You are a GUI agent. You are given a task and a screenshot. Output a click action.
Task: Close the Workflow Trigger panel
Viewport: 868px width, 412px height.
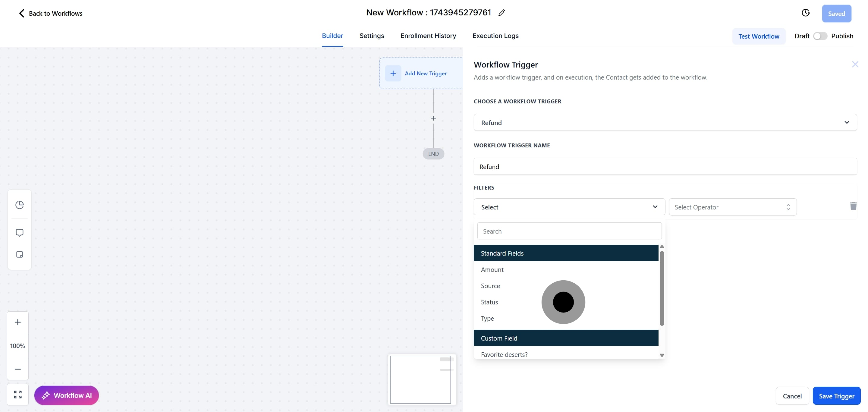point(855,64)
